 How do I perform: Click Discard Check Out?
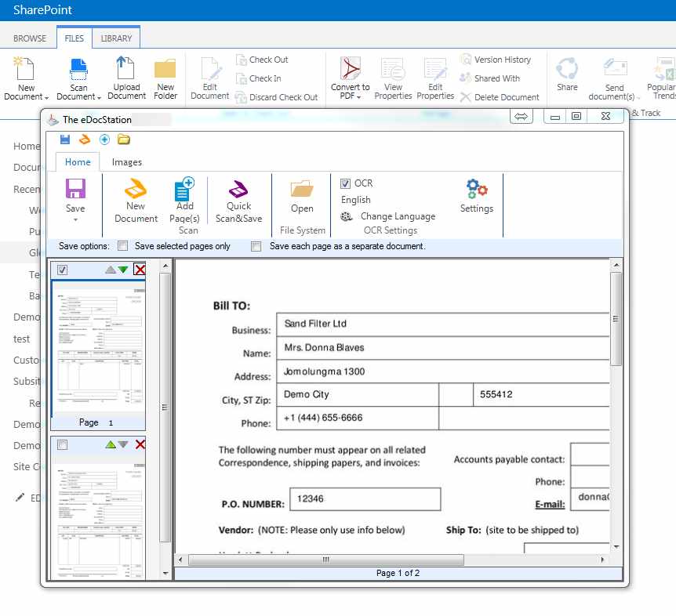point(276,97)
